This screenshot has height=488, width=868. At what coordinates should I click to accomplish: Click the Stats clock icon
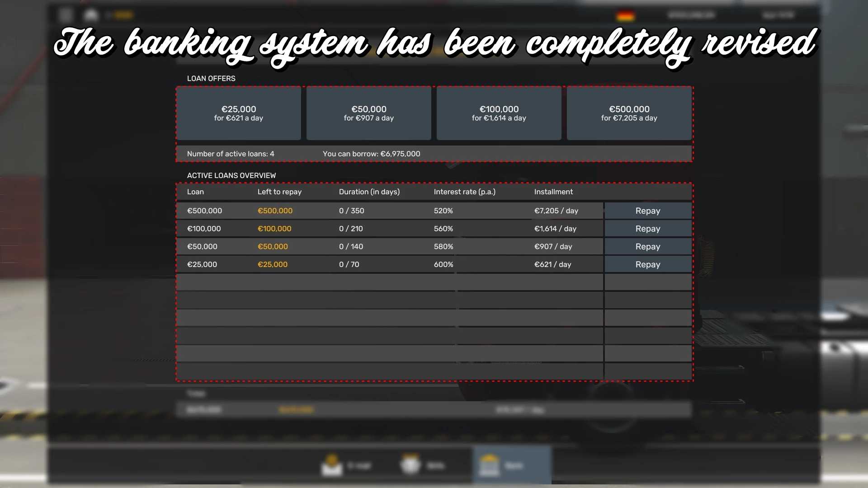[410, 465]
